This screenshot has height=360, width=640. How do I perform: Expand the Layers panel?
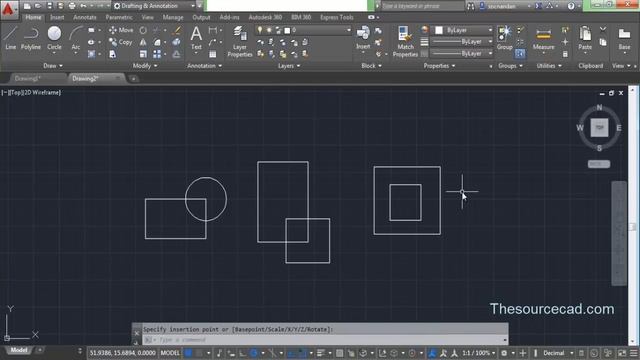pos(289,66)
